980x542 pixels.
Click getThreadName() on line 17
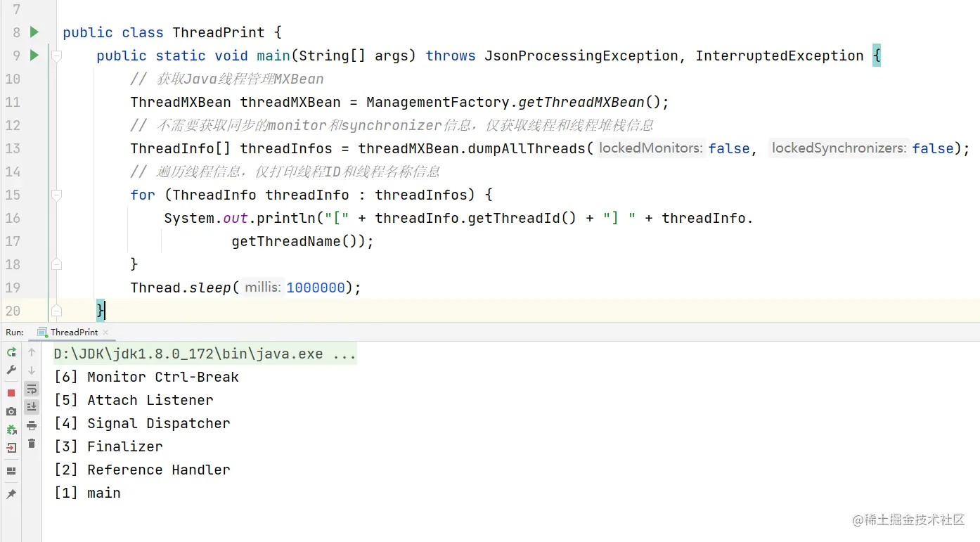point(295,241)
